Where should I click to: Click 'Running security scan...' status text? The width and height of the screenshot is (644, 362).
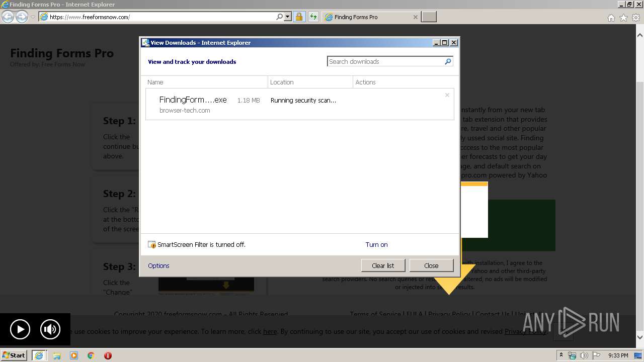coord(303,100)
